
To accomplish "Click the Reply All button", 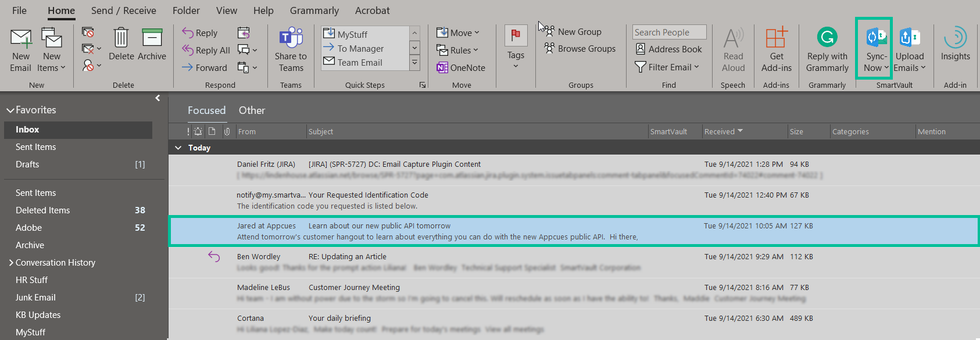I will coord(206,51).
